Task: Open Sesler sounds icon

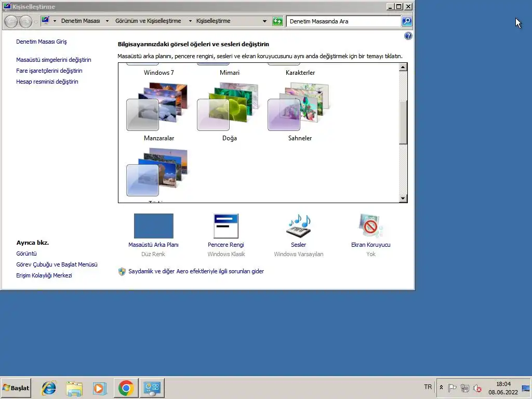Action: [x=299, y=226]
